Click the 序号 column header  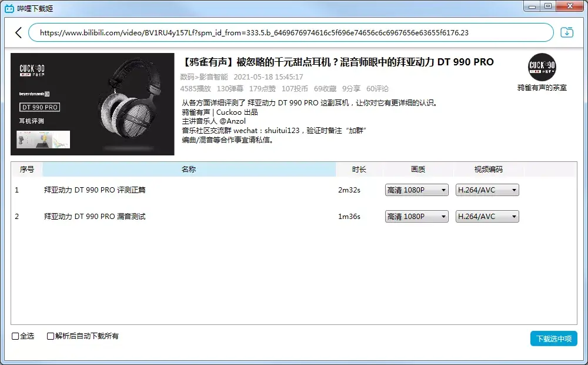pos(26,170)
